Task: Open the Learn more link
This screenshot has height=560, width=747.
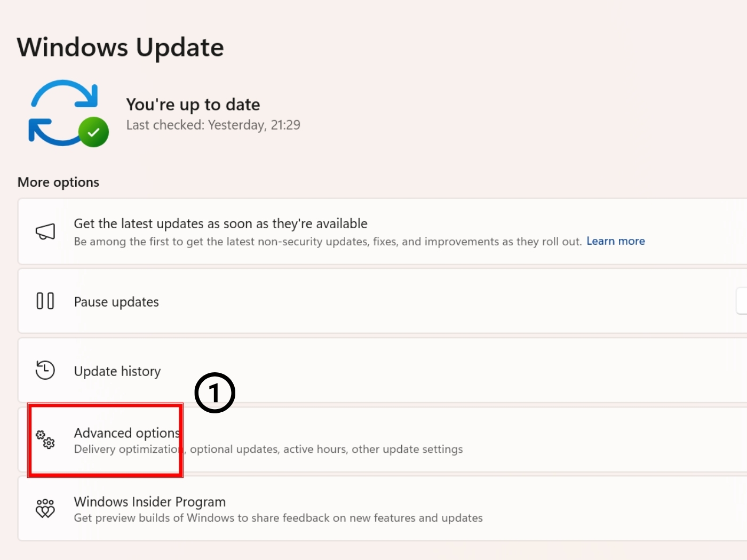Action: (x=616, y=241)
